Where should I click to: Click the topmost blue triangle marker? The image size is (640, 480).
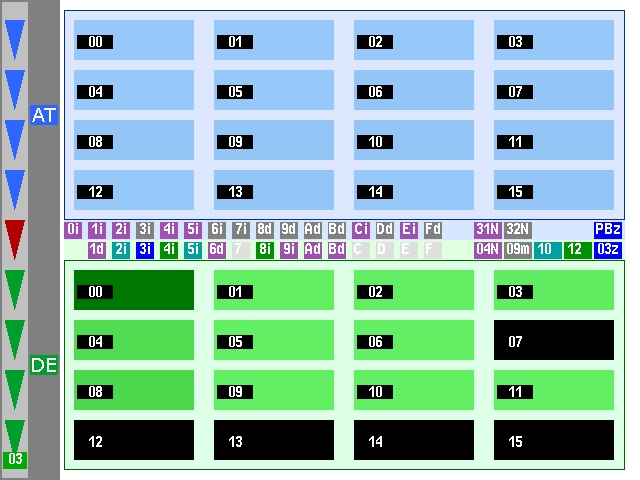coord(14,40)
